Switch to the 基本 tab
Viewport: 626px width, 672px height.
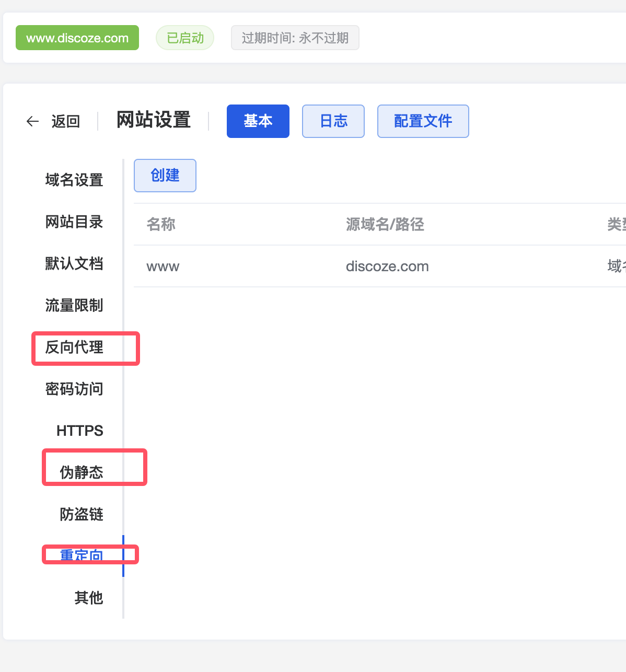258,121
